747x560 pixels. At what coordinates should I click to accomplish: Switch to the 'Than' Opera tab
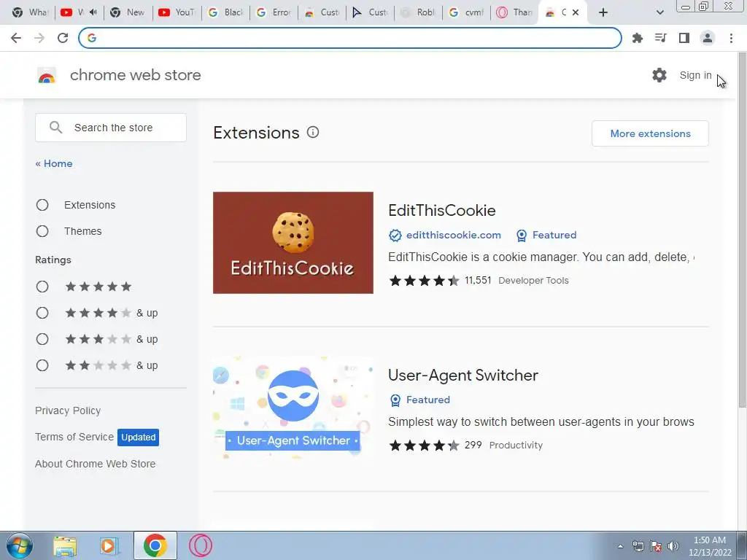pos(514,12)
